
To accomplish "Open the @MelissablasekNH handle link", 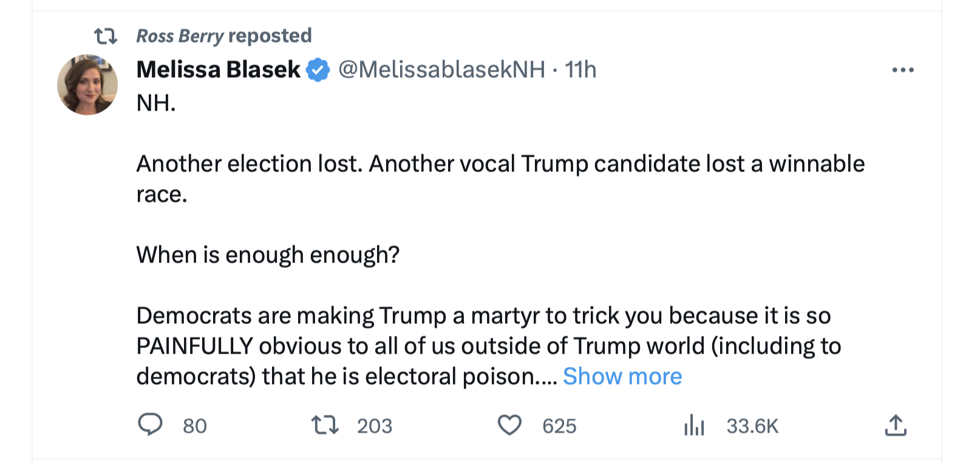I will (441, 70).
